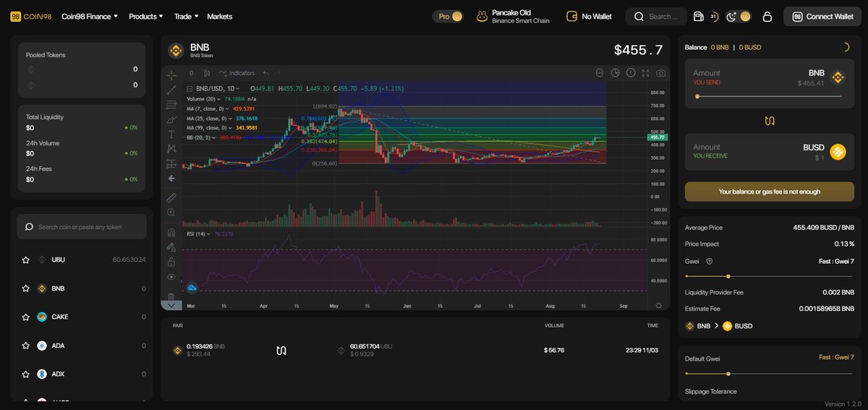The height and width of the screenshot is (410, 868).
Task: Toggle the dark/light theme switch
Action: click(739, 16)
